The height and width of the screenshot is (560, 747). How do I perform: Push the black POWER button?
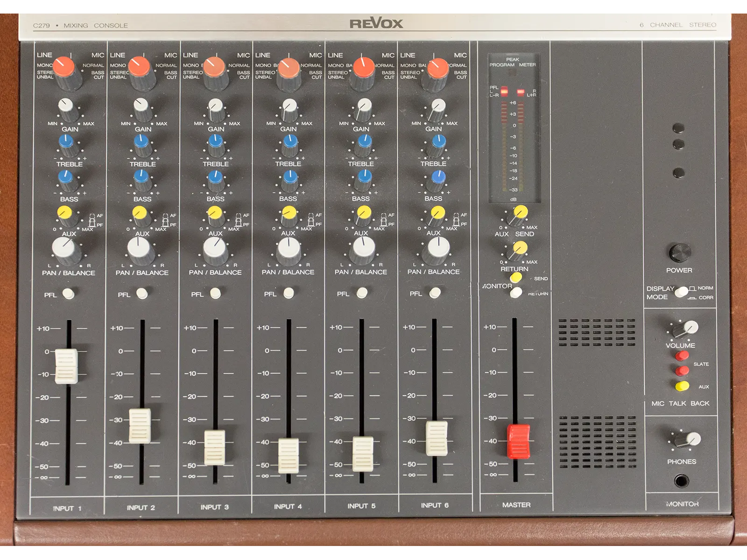680,253
